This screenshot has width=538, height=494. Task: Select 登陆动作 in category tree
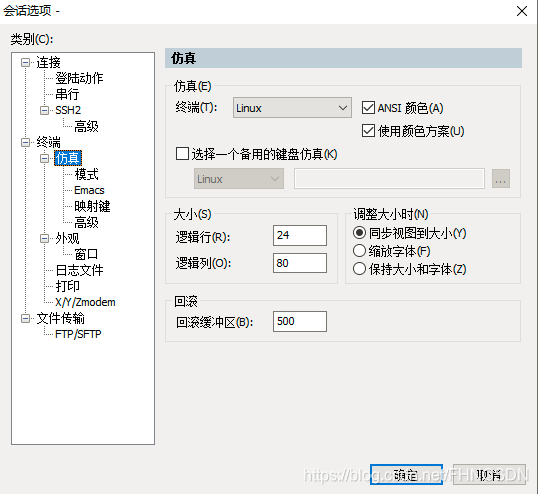[79, 79]
